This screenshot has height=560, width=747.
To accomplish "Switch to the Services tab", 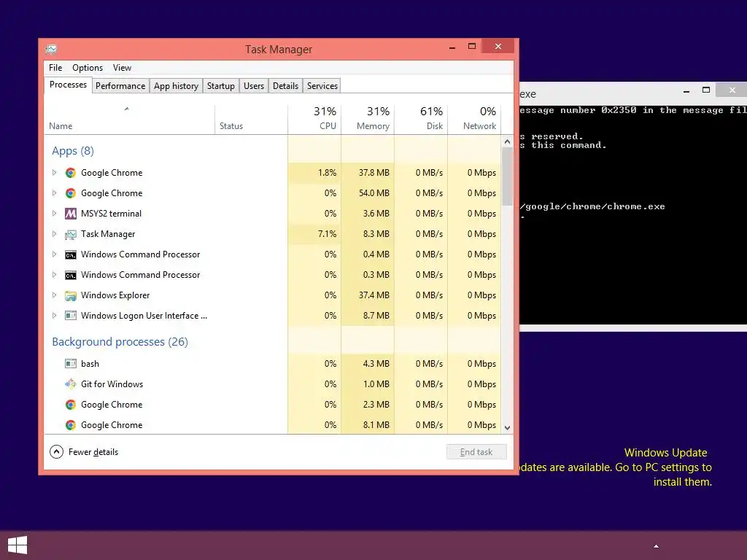I will pyautogui.click(x=322, y=86).
